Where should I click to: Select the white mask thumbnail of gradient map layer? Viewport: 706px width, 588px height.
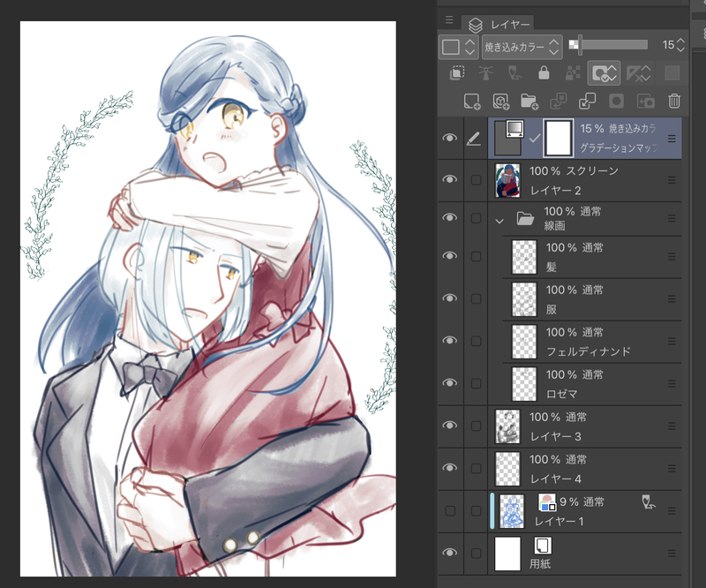(x=559, y=138)
